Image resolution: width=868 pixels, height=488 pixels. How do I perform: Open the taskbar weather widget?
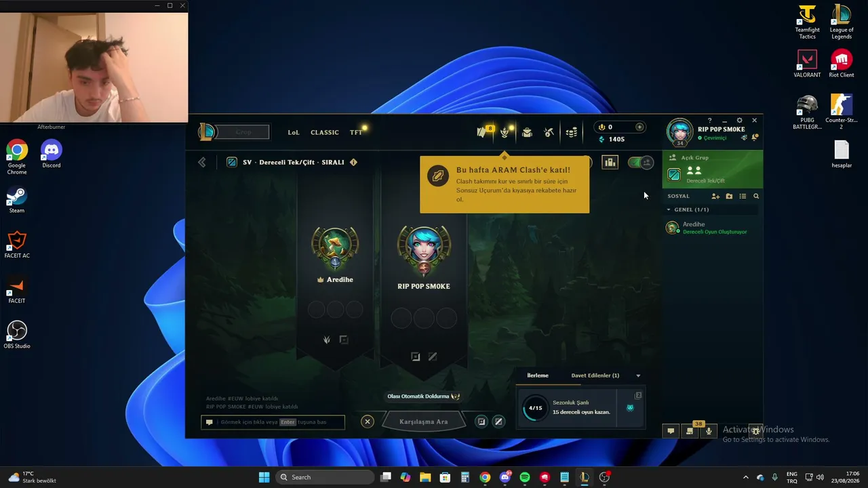[x=33, y=477]
